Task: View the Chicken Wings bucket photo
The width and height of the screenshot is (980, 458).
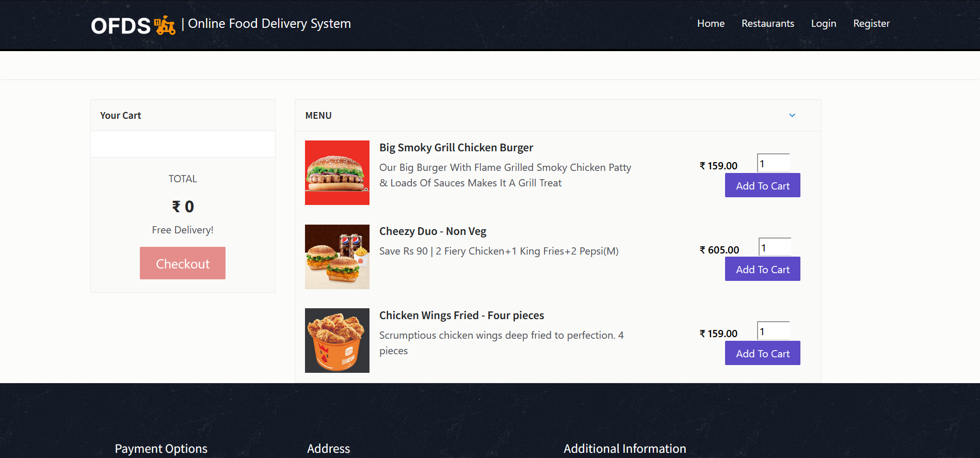Action: point(337,340)
